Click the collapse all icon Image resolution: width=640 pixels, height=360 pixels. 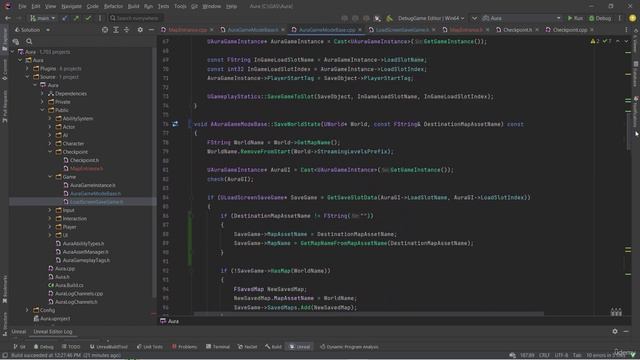point(127,30)
